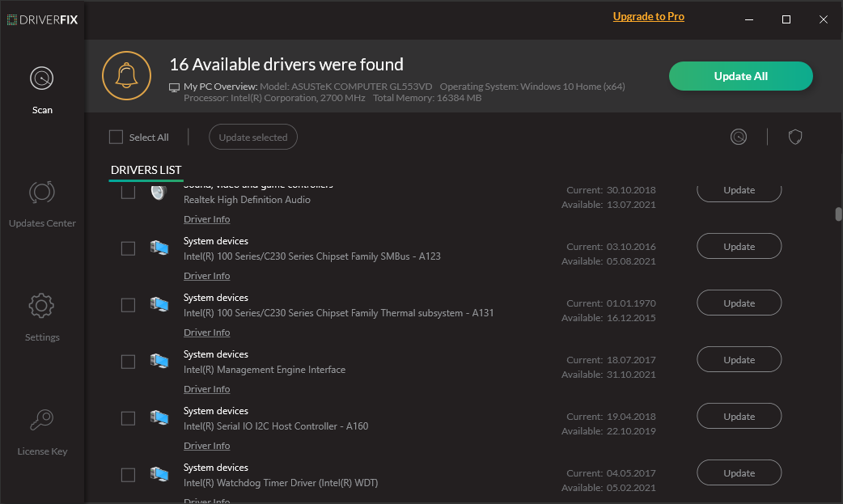Screen dimensions: 843x504
Task: Click the Intel Management Engine Interface device icon
Action: click(x=159, y=362)
